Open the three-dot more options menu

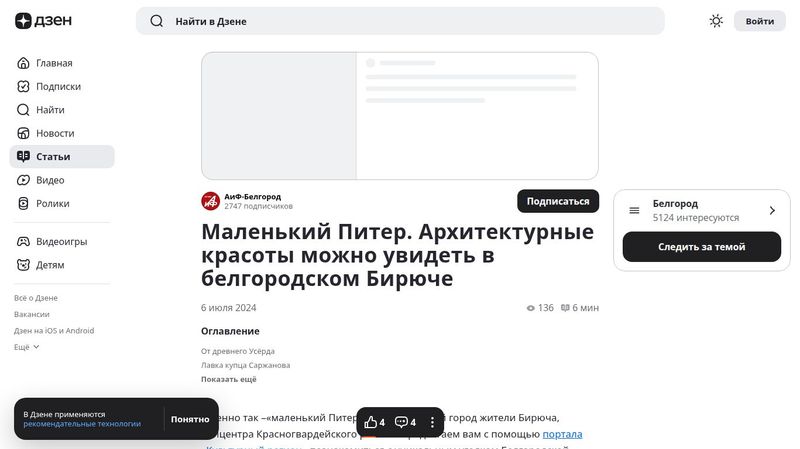(x=432, y=422)
